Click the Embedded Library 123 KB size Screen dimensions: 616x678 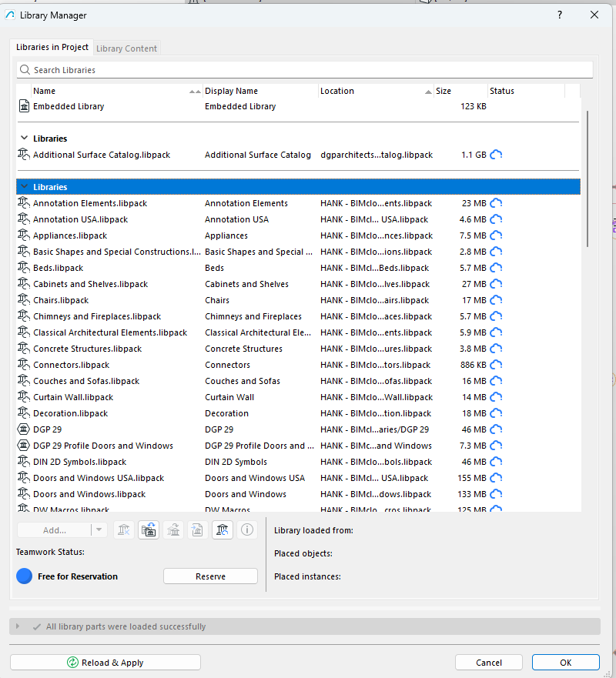(x=474, y=106)
